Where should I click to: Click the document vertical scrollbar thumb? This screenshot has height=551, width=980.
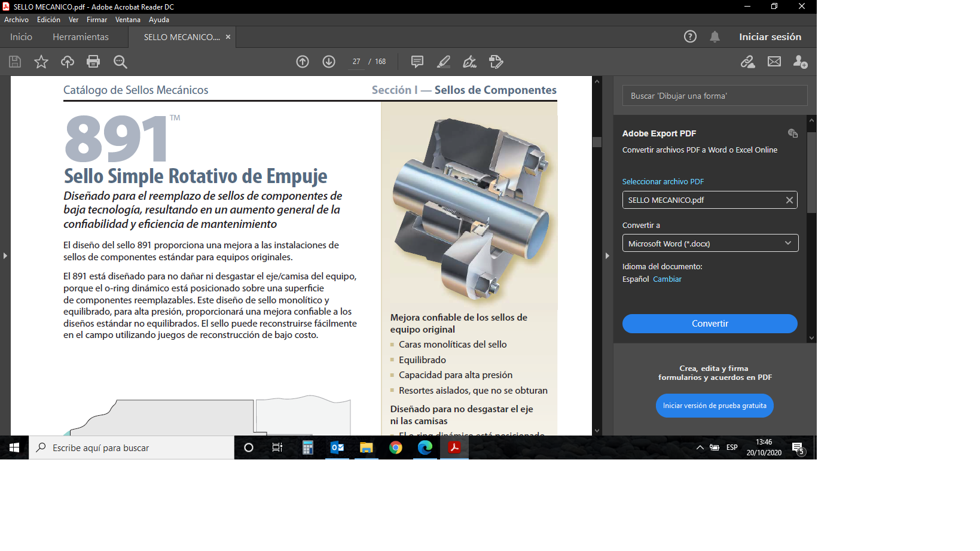coord(597,142)
